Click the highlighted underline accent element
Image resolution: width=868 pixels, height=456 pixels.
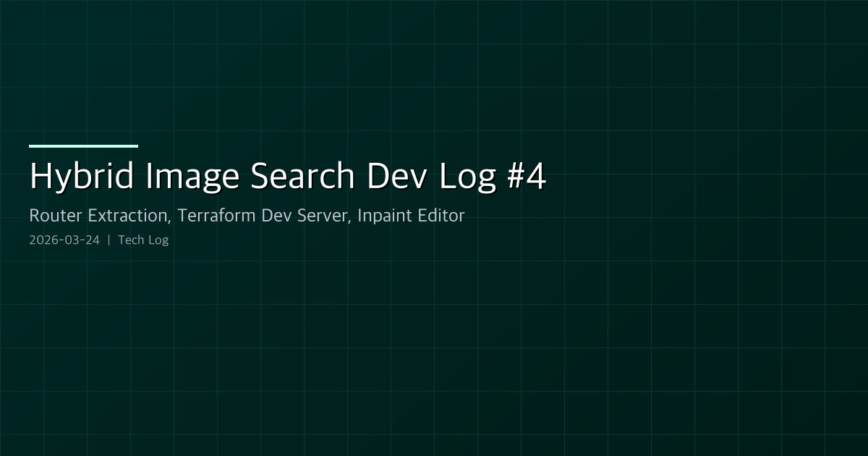(x=83, y=146)
